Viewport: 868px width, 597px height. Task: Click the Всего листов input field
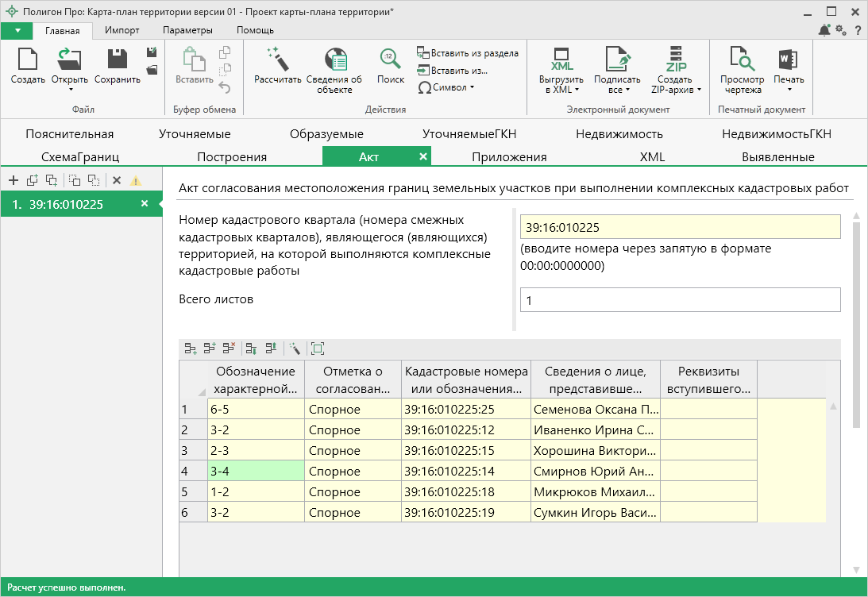(679, 300)
